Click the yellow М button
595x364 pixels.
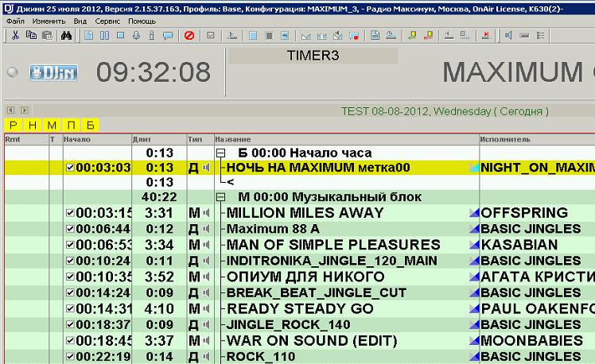click(52, 125)
